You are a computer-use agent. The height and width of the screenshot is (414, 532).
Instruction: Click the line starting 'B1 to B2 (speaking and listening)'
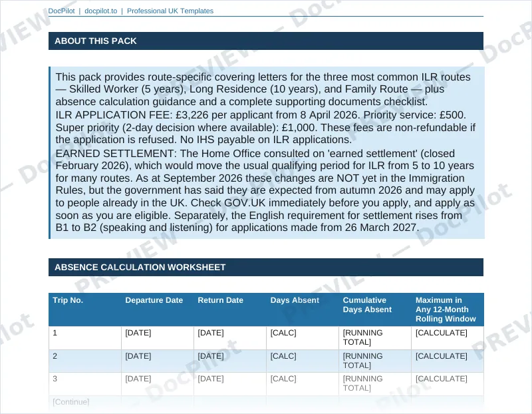coord(237,227)
